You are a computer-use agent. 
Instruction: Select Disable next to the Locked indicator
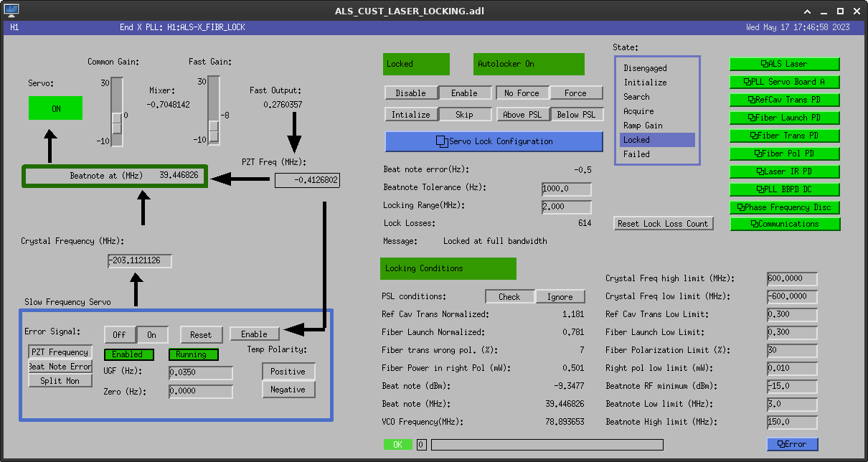tap(411, 93)
